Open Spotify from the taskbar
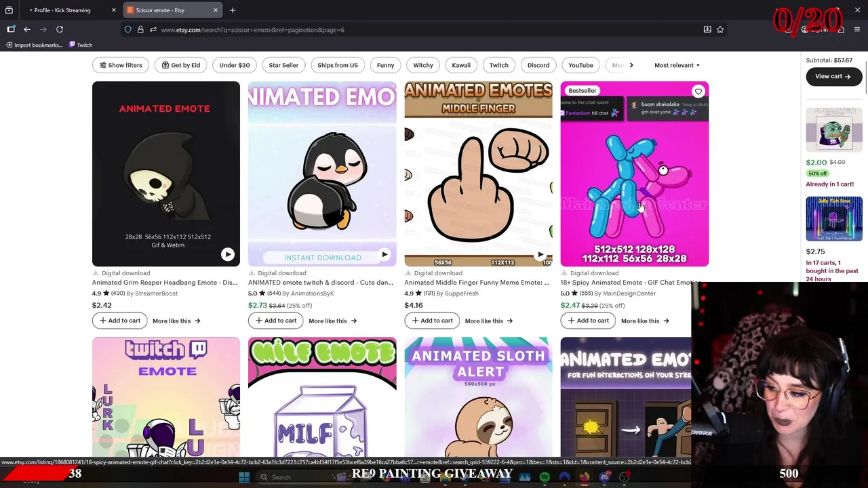868x488 pixels. [545, 477]
